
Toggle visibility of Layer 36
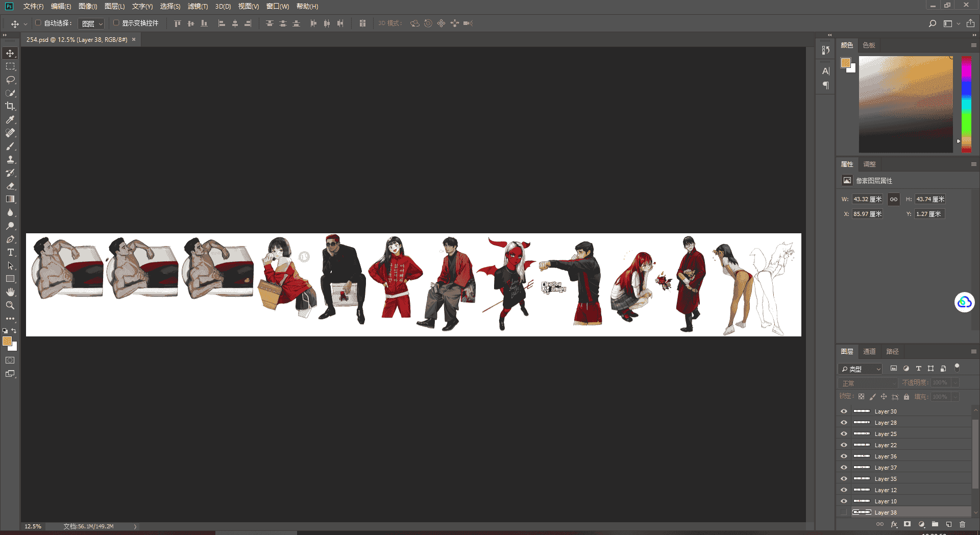point(844,456)
